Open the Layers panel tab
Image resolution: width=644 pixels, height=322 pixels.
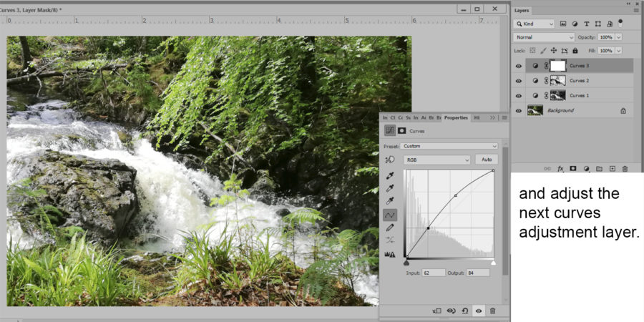tap(522, 10)
